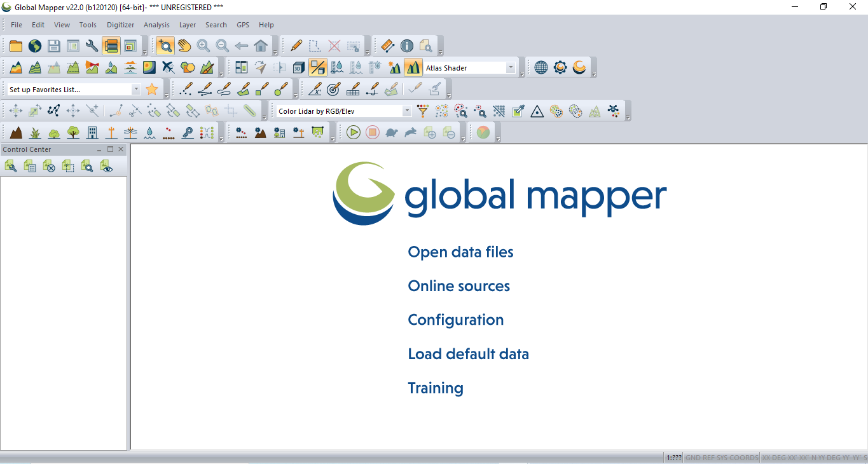Click the Zoom In magnifier icon
This screenshot has height=464, width=868.
click(x=203, y=46)
